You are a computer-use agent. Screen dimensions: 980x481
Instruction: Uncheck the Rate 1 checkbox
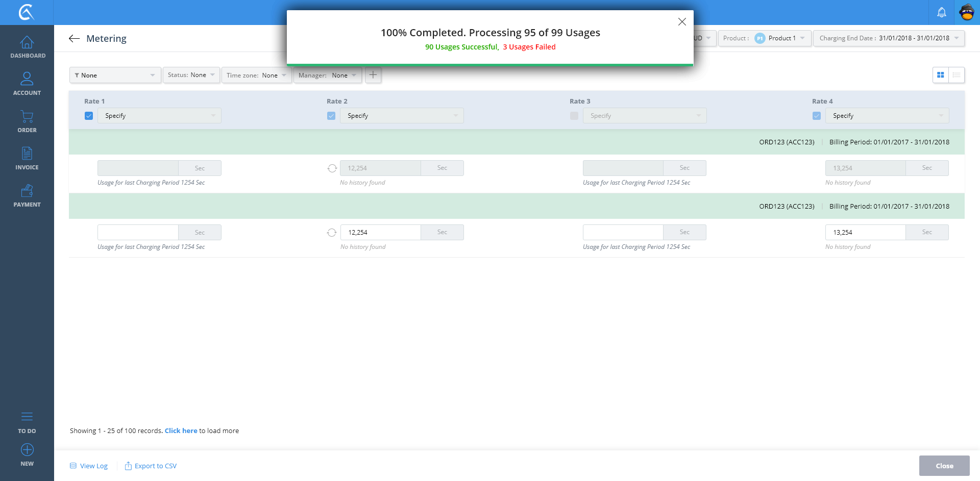point(89,116)
